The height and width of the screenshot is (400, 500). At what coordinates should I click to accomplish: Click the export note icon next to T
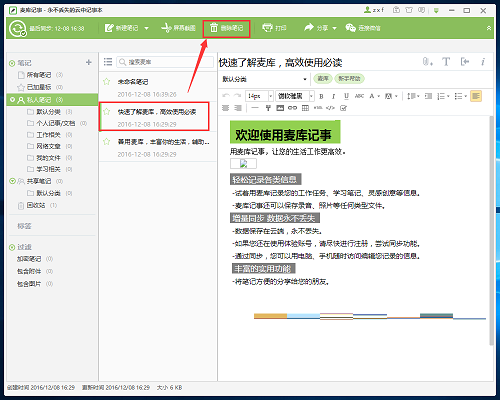click(465, 62)
